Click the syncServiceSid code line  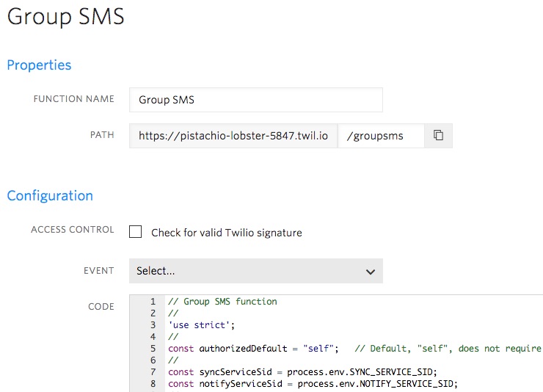coord(302,372)
